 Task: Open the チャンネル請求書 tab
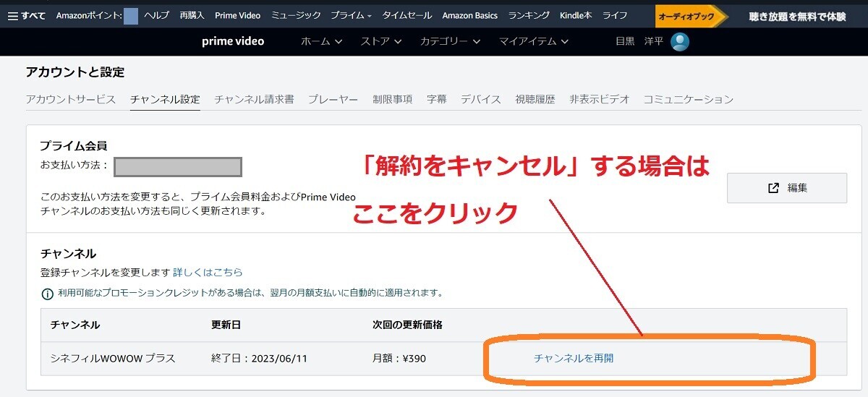pos(254,100)
